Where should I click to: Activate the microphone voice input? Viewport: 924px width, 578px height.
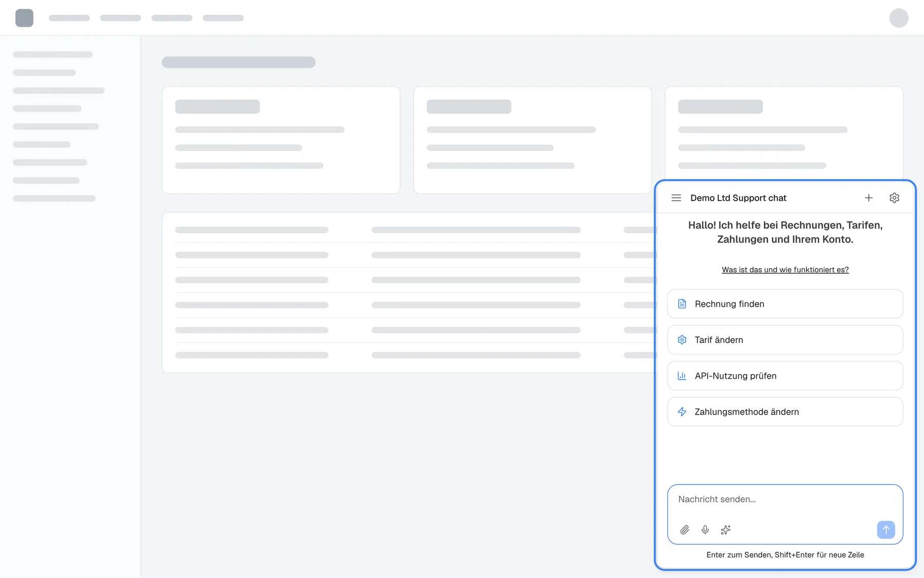coord(705,530)
